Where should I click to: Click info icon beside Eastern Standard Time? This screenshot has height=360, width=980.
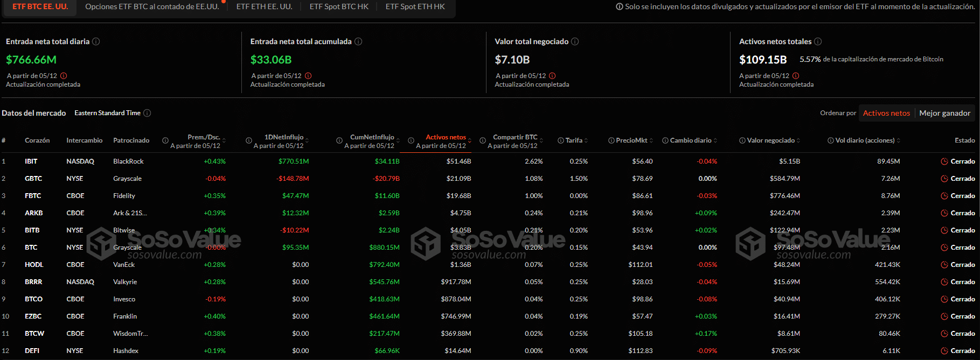coord(147,113)
